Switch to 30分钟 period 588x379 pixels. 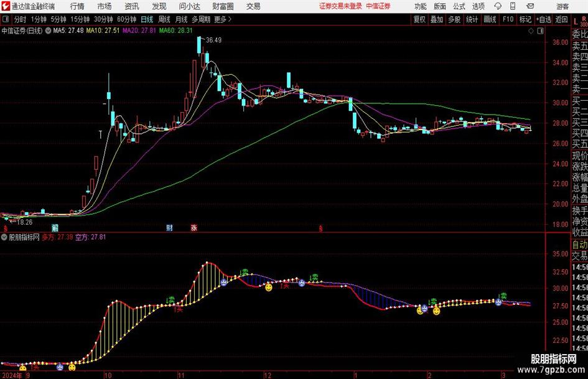103,19
